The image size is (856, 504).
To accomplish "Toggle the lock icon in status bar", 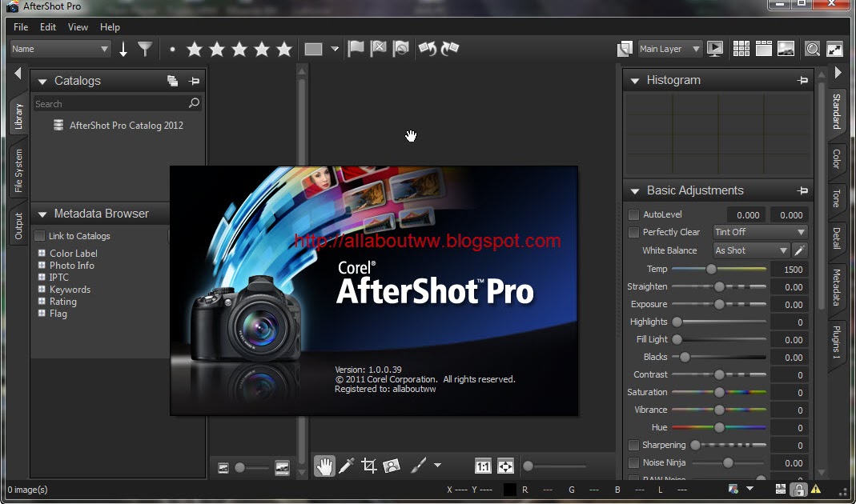I will (x=798, y=490).
